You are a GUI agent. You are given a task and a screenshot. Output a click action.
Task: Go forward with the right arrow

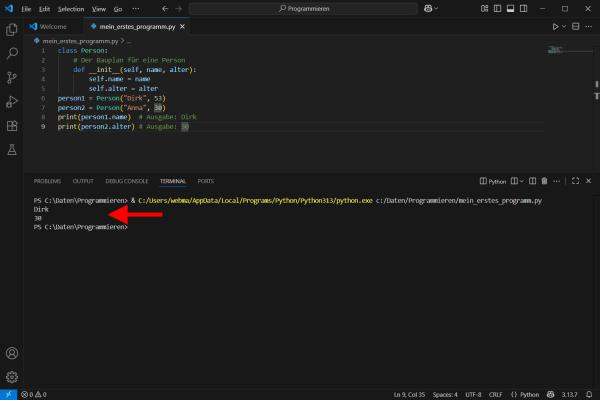click(x=179, y=8)
